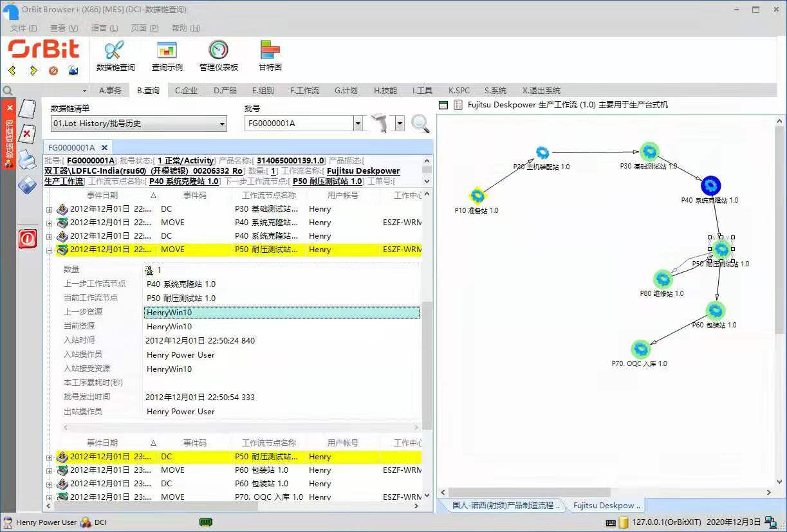Click the network icon in the status bar
Image resolution: width=787 pixels, height=532 pixels.
(770, 522)
